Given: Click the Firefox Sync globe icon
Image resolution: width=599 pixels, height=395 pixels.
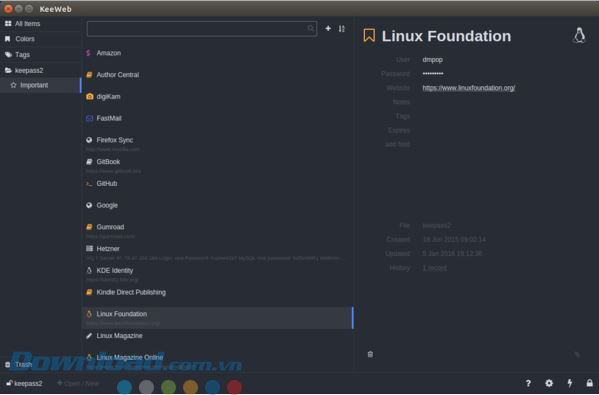Looking at the screenshot, I should (89, 140).
